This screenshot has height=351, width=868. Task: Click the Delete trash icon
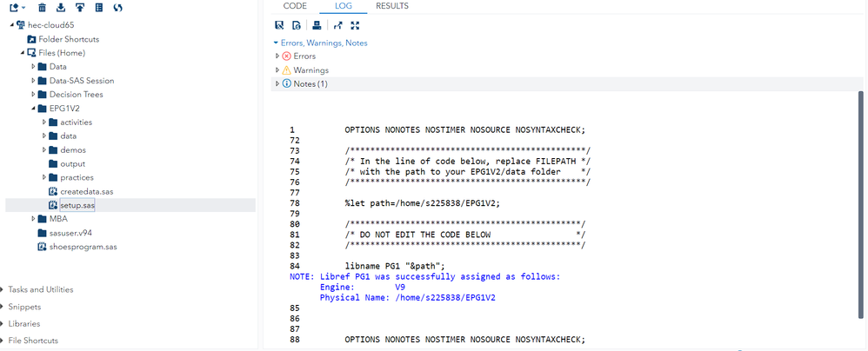(x=43, y=8)
